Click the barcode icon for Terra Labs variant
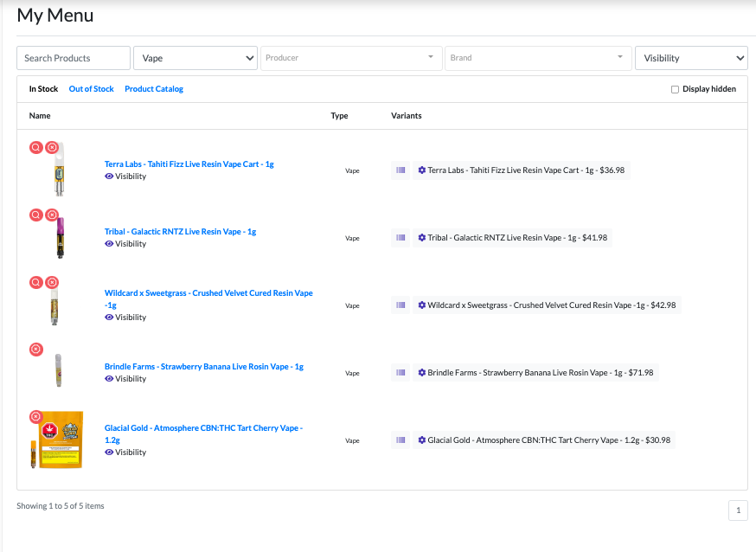The width and height of the screenshot is (756, 552). coord(400,170)
